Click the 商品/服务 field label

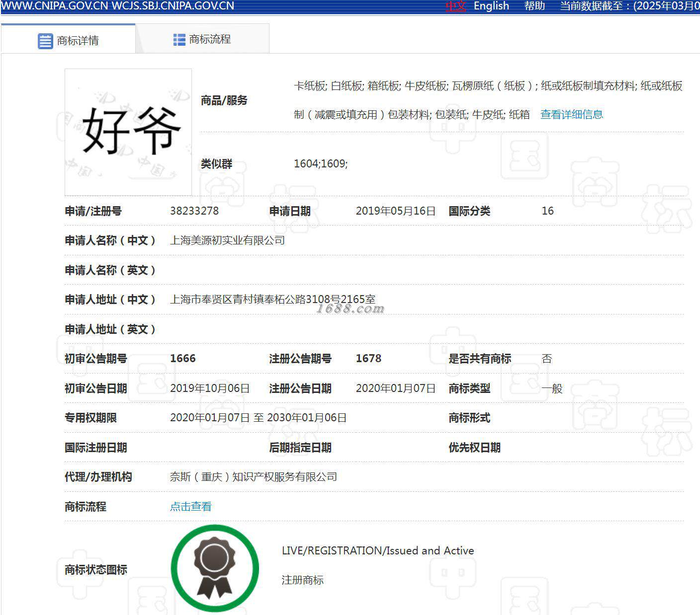224,100
